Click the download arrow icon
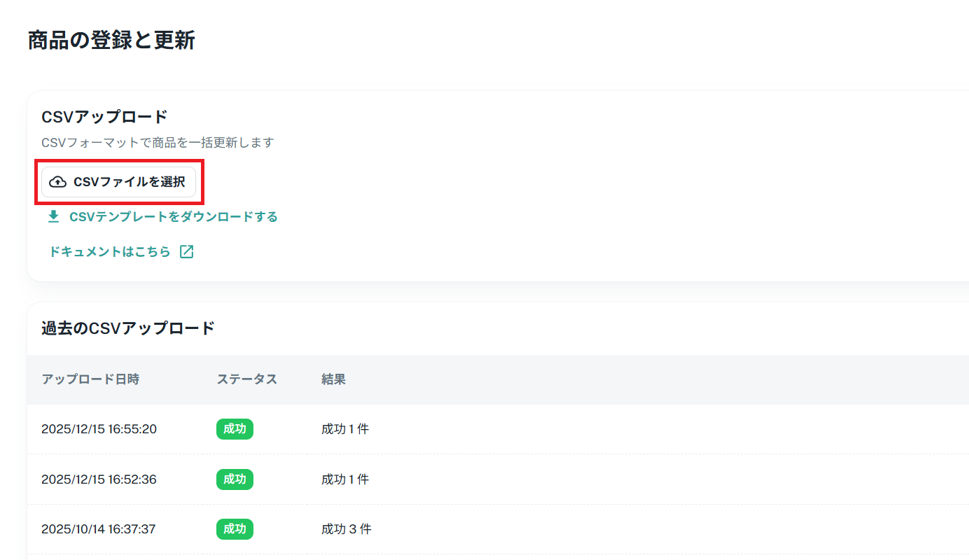The image size is (969, 560). click(x=53, y=217)
